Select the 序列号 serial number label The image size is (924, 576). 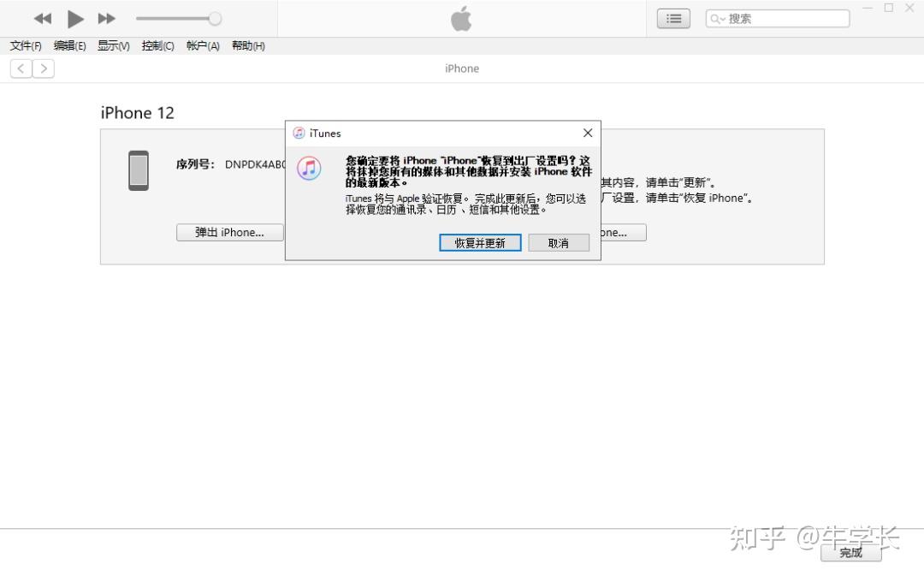195,164
